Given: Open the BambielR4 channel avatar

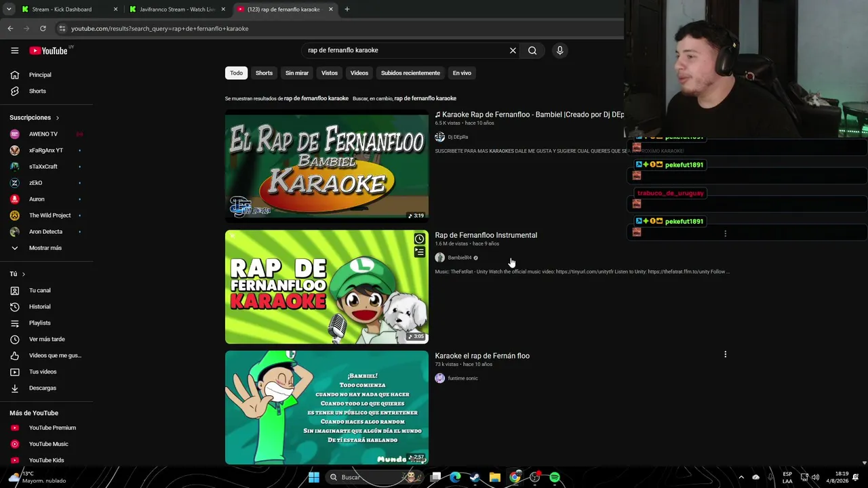Looking at the screenshot, I should [439, 258].
